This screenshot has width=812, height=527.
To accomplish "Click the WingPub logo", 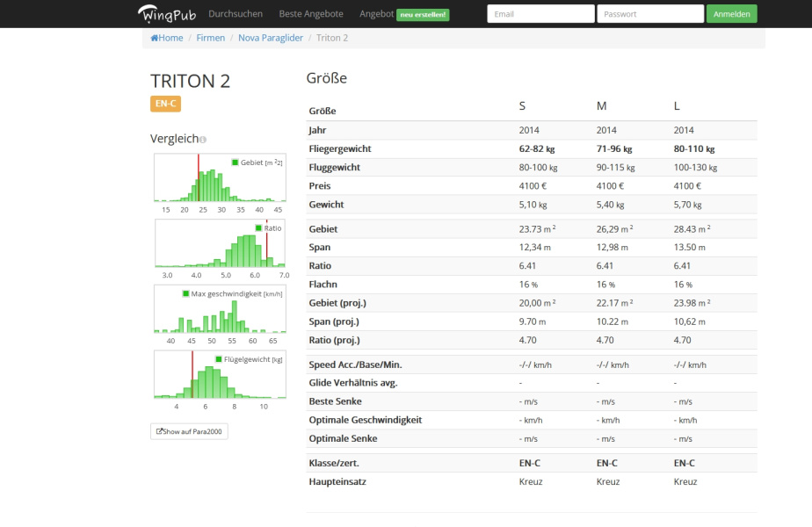I will pyautogui.click(x=167, y=14).
